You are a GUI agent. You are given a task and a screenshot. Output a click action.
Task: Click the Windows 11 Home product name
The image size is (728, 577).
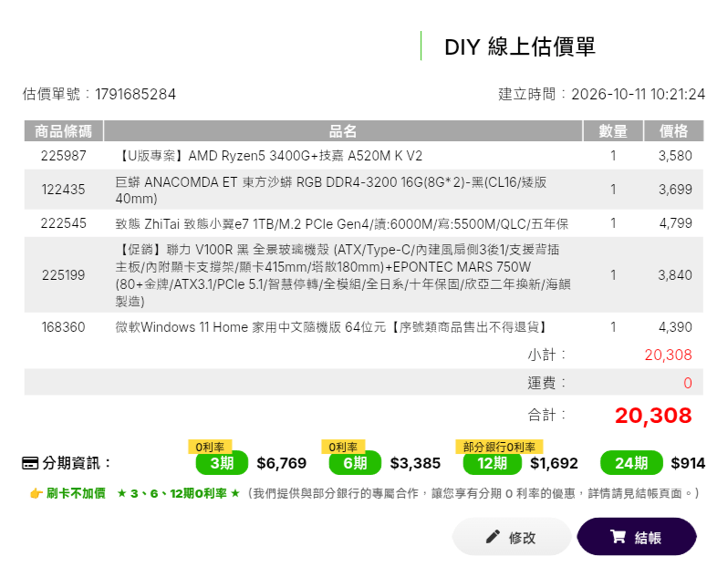point(331,327)
